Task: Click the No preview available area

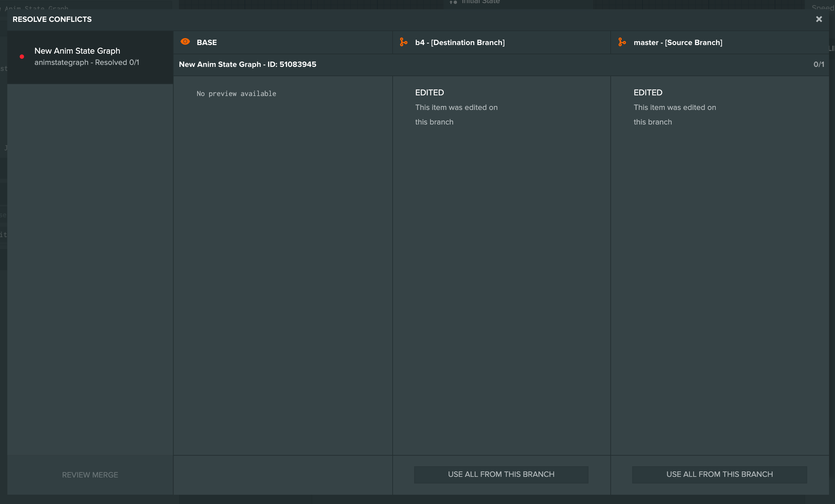Action: (236, 93)
